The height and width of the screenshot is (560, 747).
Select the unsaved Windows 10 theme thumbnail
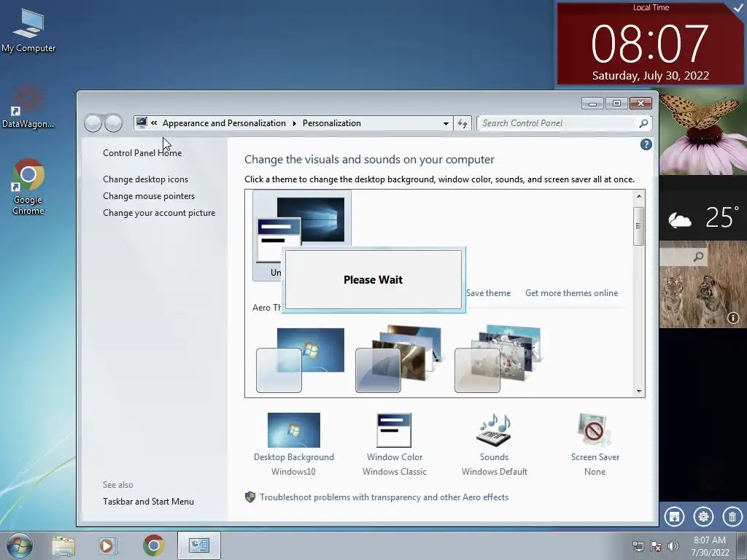[301, 236]
